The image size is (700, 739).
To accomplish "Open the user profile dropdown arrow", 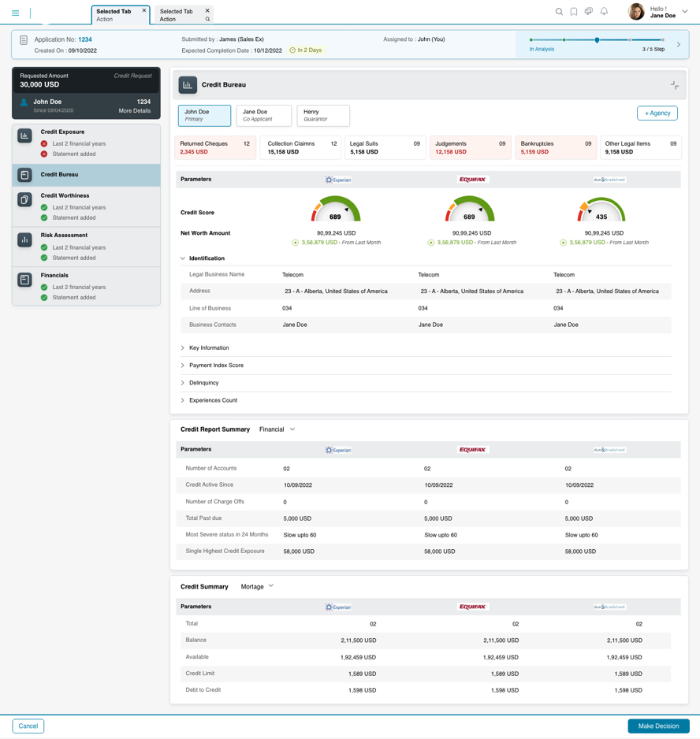I will pyautogui.click(x=684, y=12).
